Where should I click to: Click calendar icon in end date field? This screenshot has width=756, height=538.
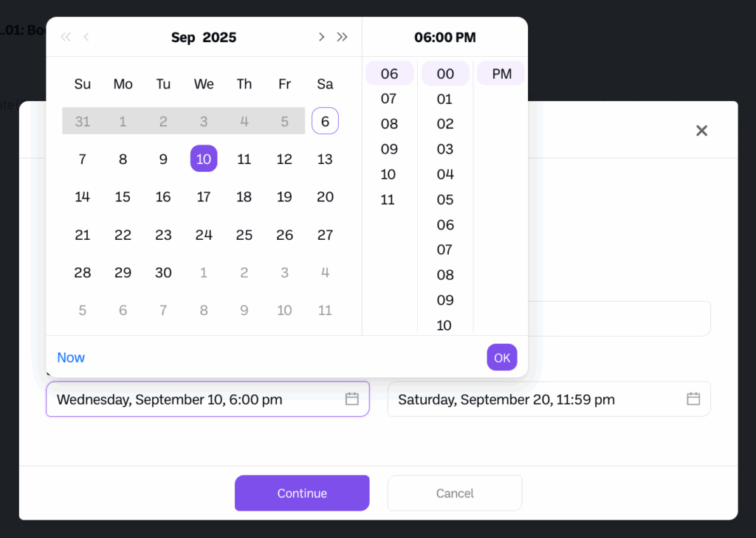693,399
